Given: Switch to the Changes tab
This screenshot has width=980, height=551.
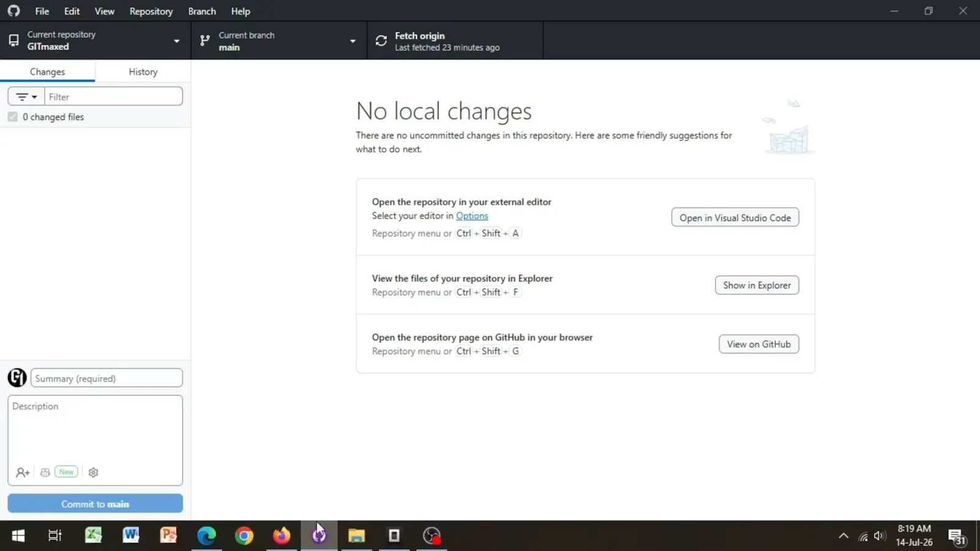Looking at the screenshot, I should (47, 71).
